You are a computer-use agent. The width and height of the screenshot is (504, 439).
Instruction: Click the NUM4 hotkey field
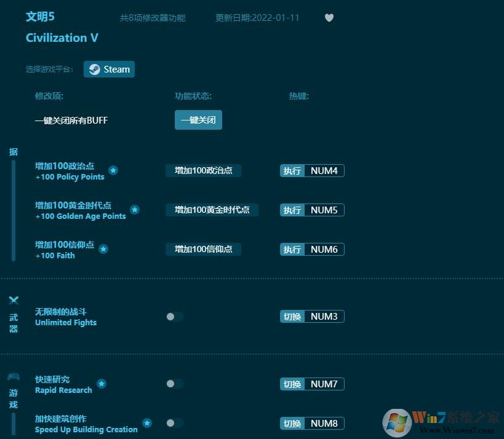pyautogui.click(x=324, y=171)
